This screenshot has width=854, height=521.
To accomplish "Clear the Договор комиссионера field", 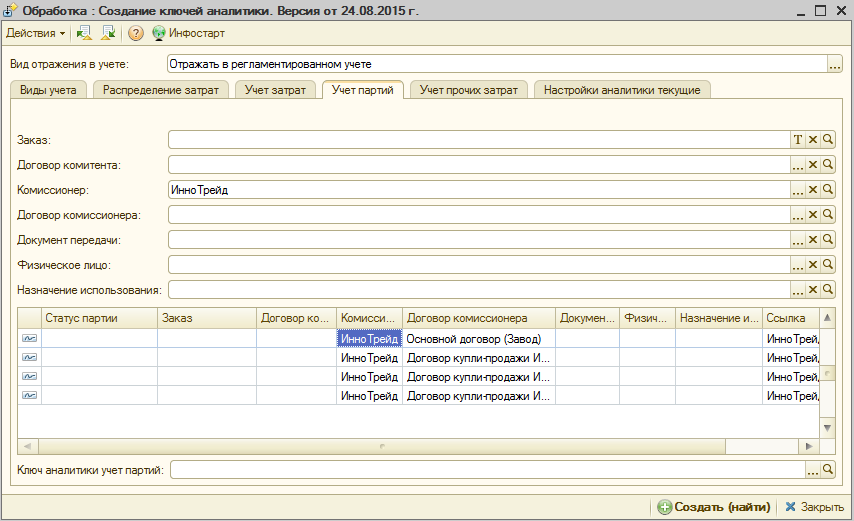I will [x=813, y=215].
